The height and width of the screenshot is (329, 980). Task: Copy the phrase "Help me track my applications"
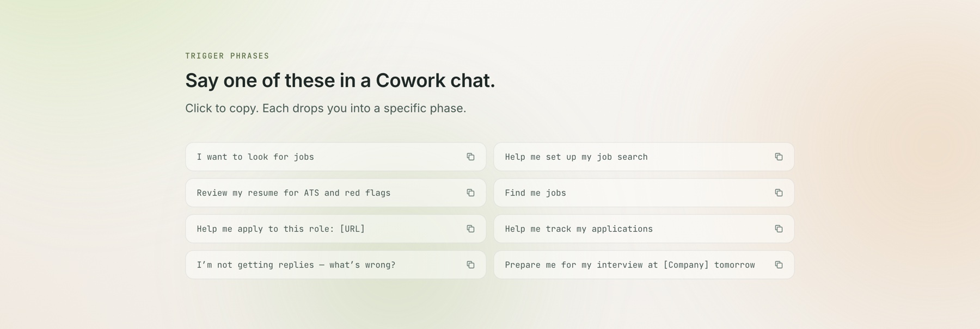(626, 229)
